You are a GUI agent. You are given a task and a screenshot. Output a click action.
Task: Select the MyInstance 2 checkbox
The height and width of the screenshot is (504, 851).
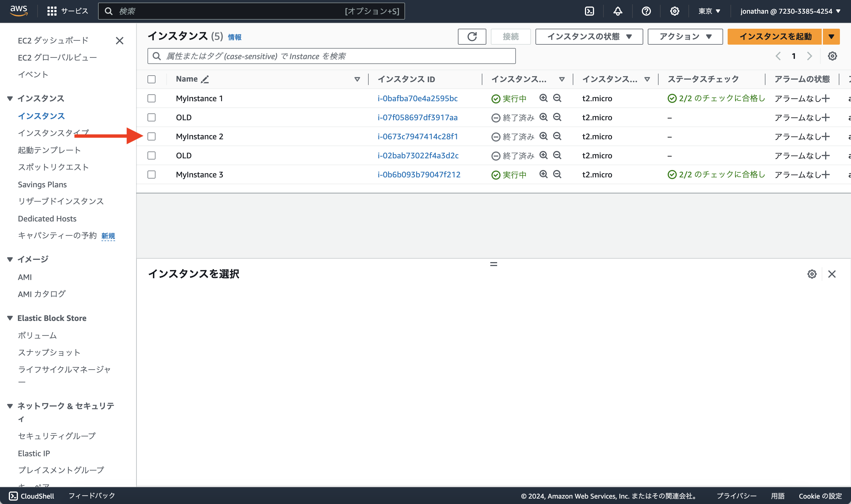(x=152, y=136)
